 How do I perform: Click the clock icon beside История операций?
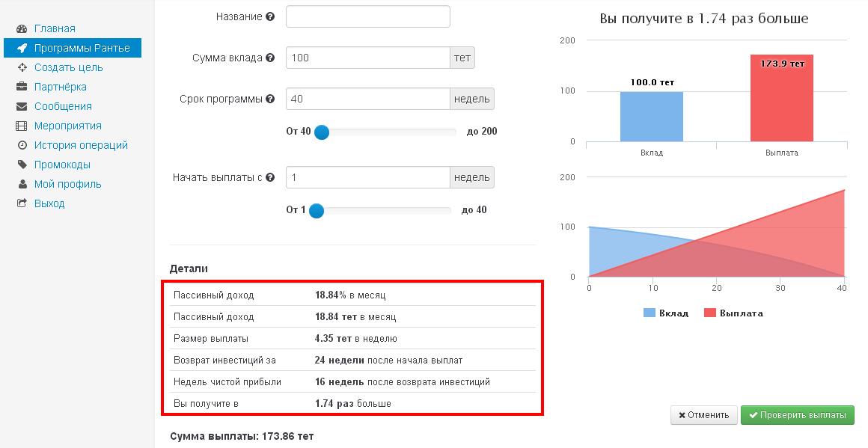(x=21, y=145)
